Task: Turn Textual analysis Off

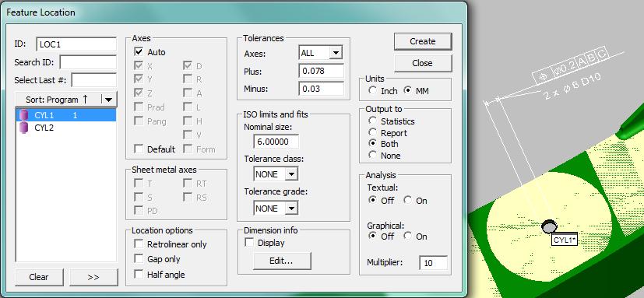Action: point(372,200)
